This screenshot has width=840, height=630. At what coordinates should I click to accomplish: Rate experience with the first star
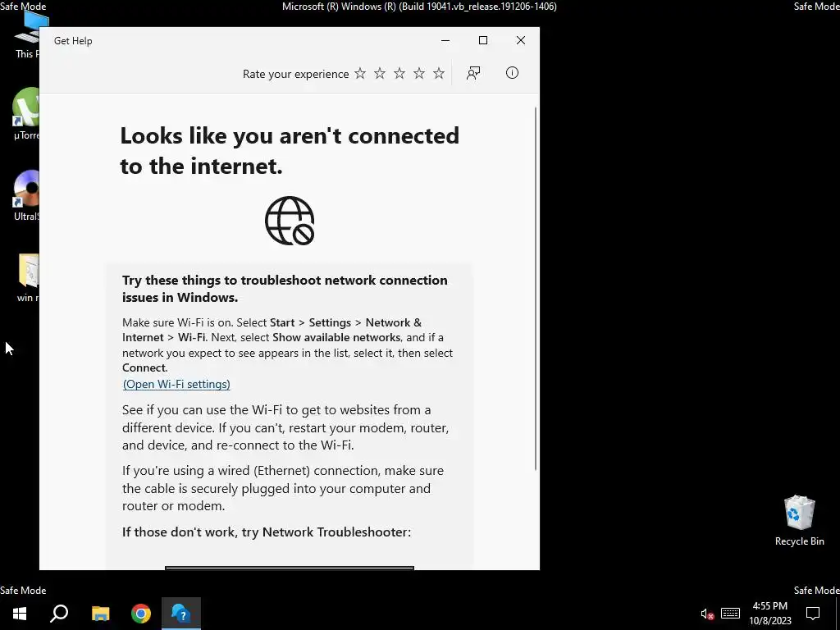coord(360,73)
